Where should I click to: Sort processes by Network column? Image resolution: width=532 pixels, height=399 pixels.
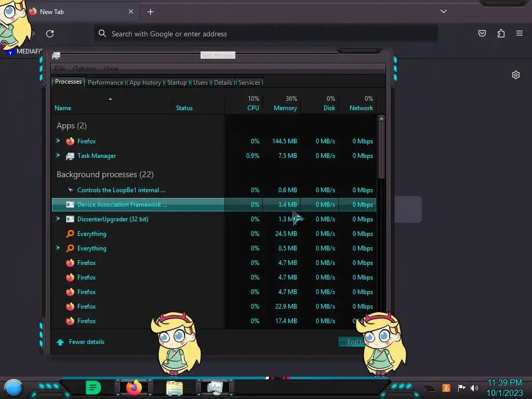(x=357, y=104)
